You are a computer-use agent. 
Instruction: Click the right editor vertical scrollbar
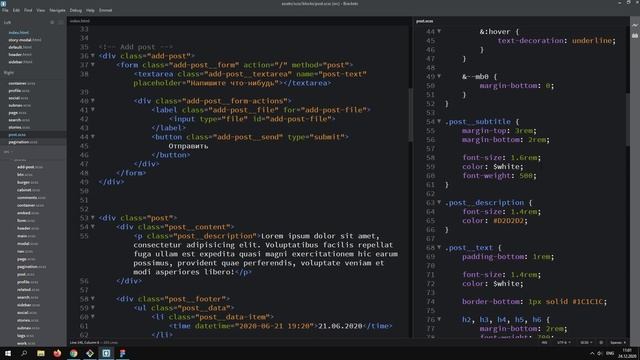(x=627, y=119)
